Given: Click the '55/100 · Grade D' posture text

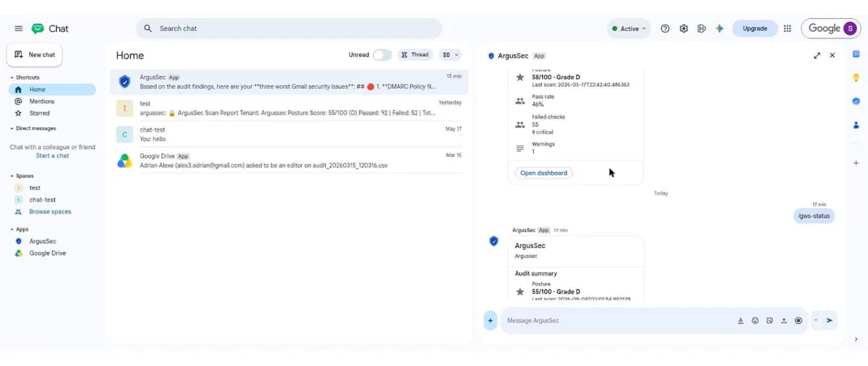Looking at the screenshot, I should (556, 291).
